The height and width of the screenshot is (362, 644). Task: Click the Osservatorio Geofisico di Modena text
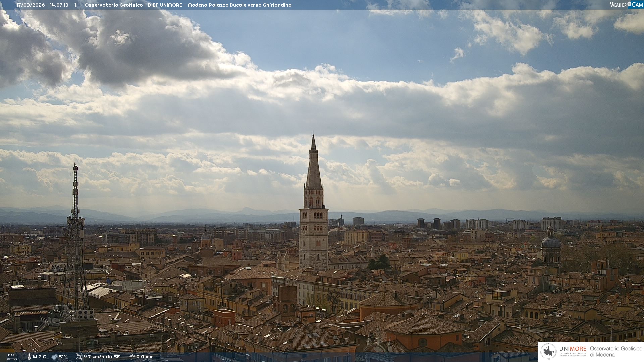[616, 351]
